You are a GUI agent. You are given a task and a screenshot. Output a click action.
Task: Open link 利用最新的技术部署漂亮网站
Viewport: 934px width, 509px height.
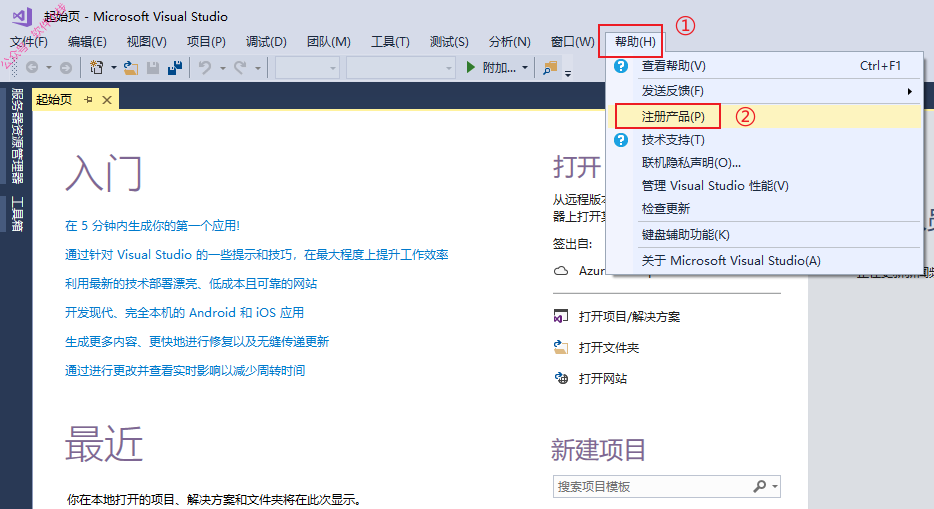[191, 283]
